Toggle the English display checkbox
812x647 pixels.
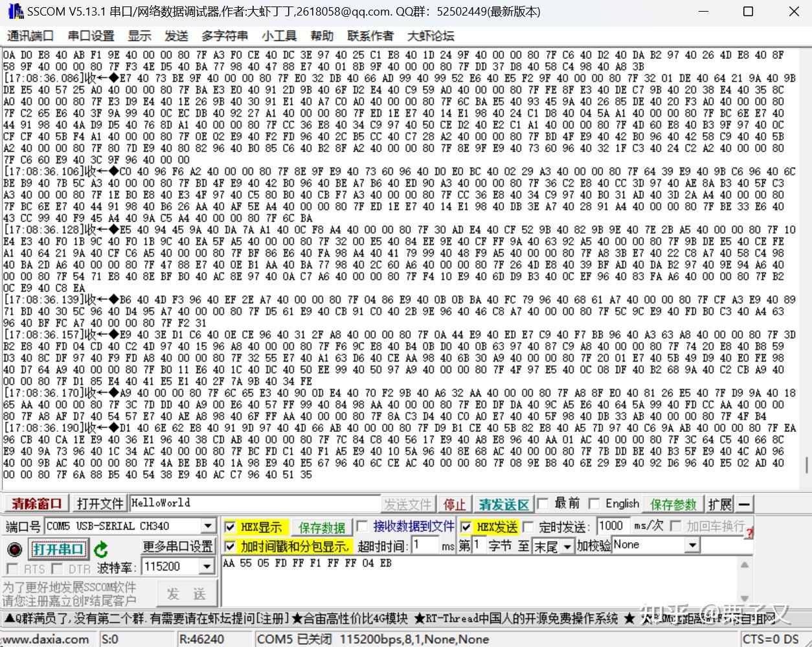point(594,503)
